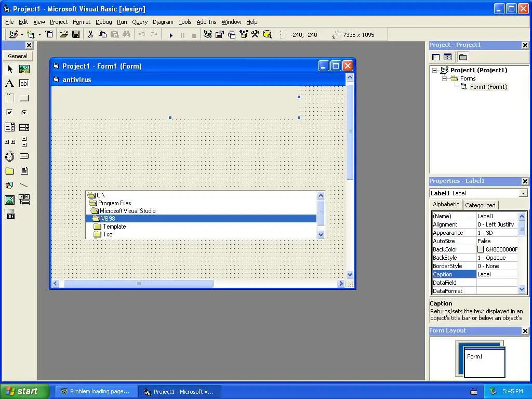Screen dimensions: 532x399
Task: Open the Debug menu
Action: pyautogui.click(x=104, y=22)
